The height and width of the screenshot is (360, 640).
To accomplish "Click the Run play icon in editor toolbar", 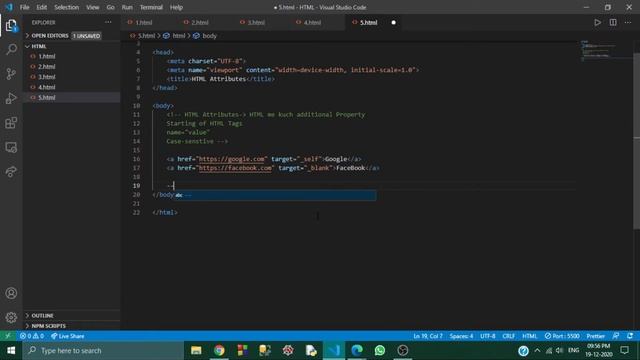I will 597,22.
